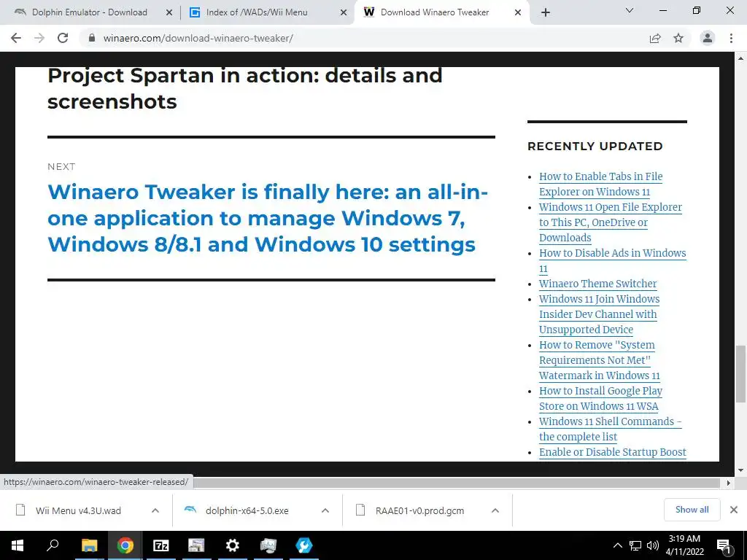747x560 pixels.
Task: Click the scroll right arrow
Action: click(729, 483)
